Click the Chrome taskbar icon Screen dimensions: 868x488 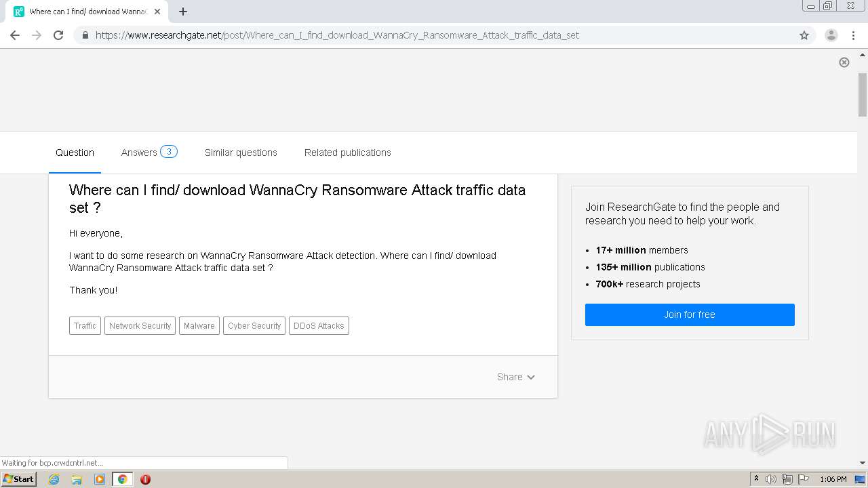point(122,479)
